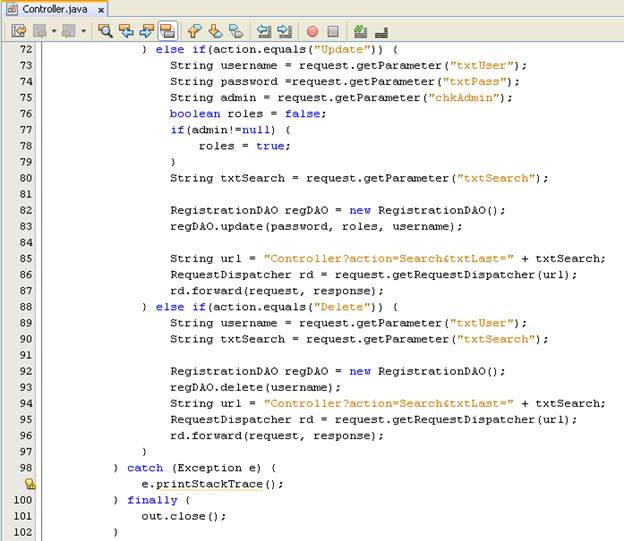This screenshot has width=624, height=541.
Task: Close the Controller.java tab
Action: [101, 10]
